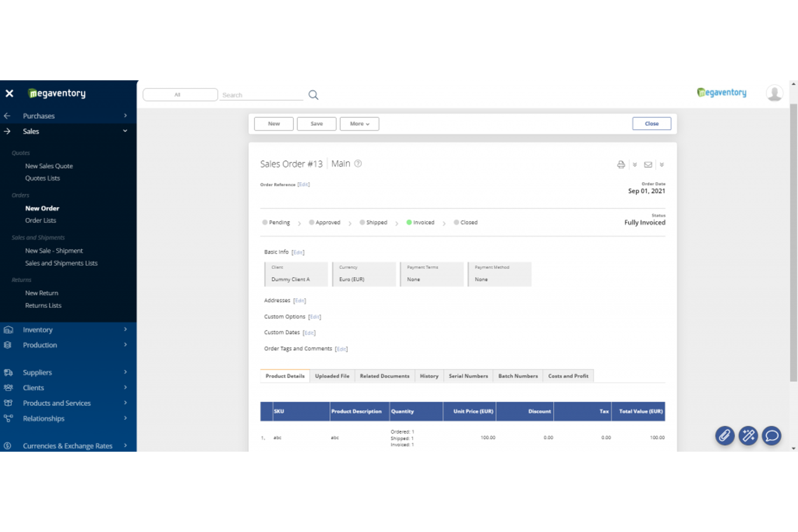798x532 pixels.
Task: Expand the Inventory chevron
Action: [x=125, y=329]
